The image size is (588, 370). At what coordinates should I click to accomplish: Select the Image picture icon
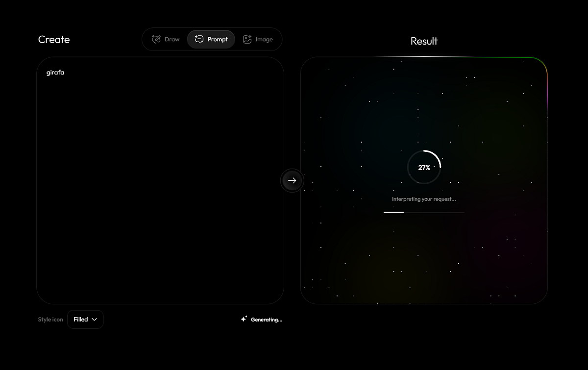tap(247, 39)
